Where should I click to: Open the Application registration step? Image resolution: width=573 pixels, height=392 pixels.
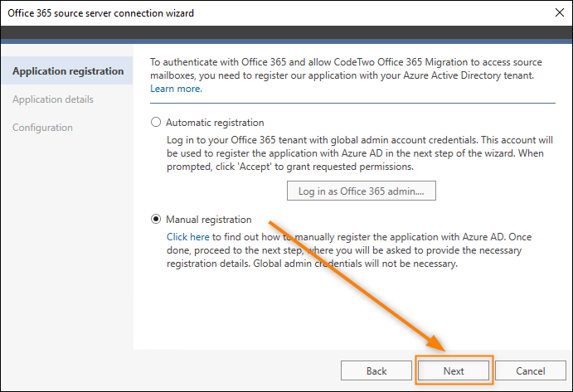[68, 71]
